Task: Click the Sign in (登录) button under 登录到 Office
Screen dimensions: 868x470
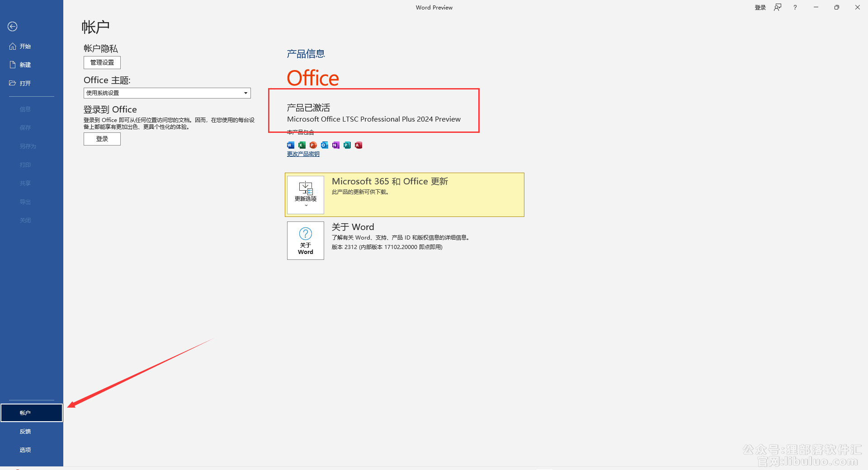Action: tap(102, 139)
